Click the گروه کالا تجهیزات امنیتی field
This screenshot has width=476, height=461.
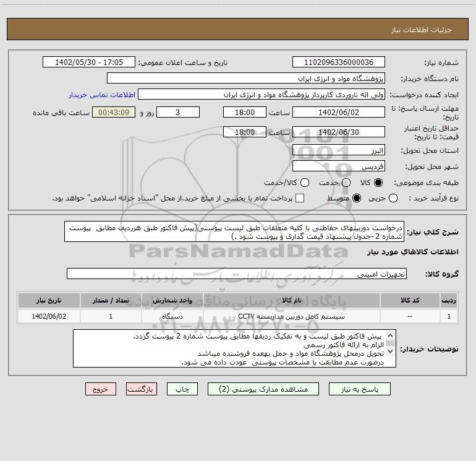[x=237, y=274]
